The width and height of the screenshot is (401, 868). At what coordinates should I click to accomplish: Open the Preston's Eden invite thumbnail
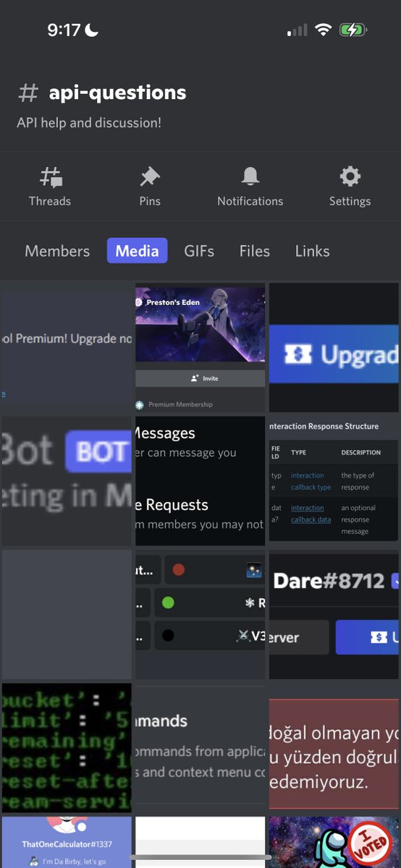point(200,347)
